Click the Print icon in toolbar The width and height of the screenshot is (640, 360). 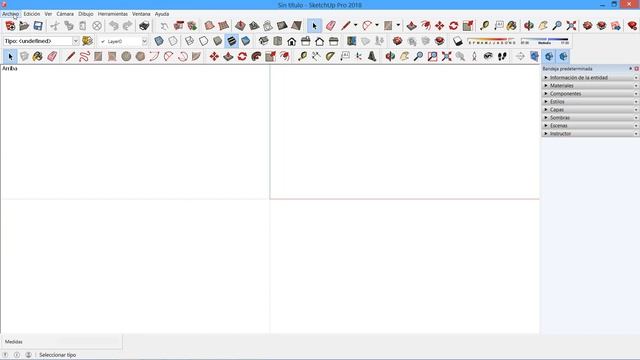(144, 26)
